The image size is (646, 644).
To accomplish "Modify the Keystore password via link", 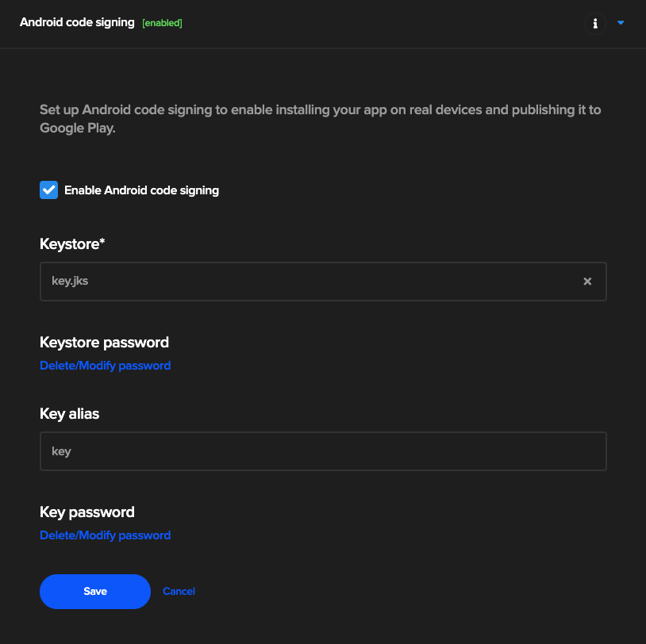I will point(105,366).
